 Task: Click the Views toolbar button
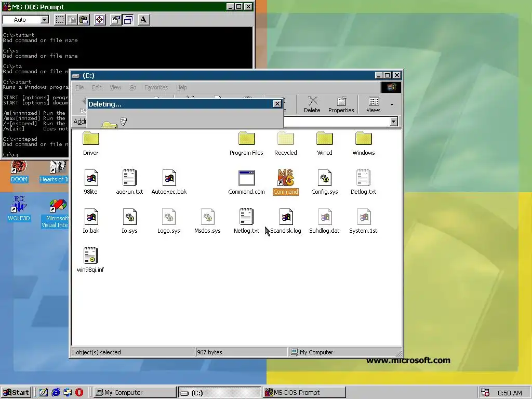[x=374, y=104]
